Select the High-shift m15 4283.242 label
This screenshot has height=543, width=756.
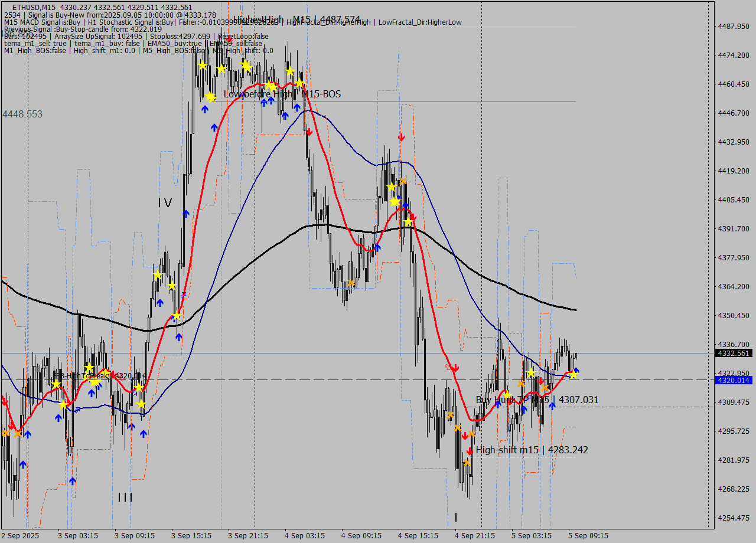[x=532, y=450]
